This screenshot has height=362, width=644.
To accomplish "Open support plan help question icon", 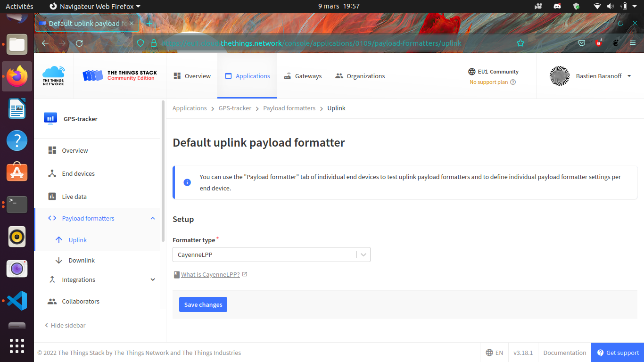I will [513, 82].
